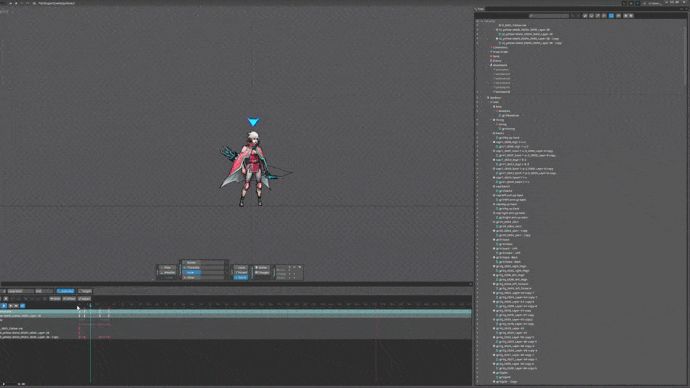Click the Shift button in timeline
The width and height of the screenshot is (690, 388).
click(55, 299)
